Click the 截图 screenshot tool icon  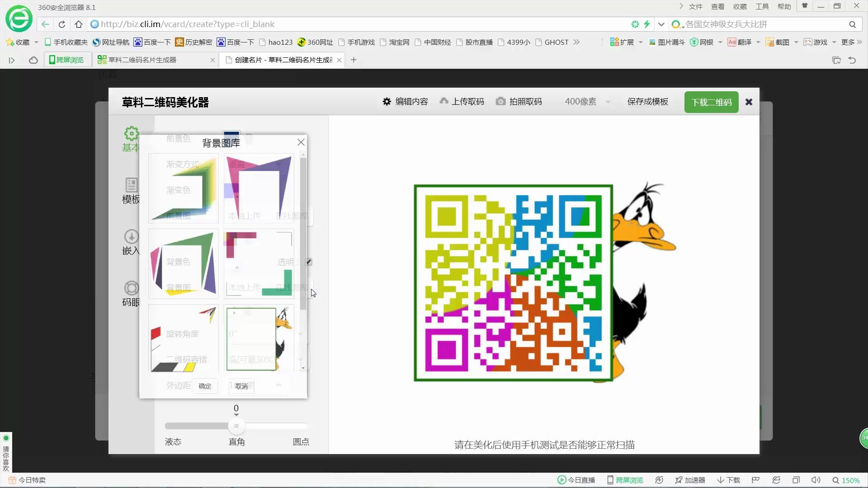[769, 42]
